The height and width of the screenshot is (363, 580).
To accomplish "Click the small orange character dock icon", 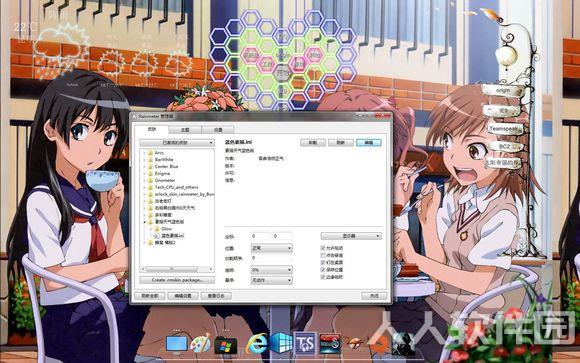I will (354, 343).
